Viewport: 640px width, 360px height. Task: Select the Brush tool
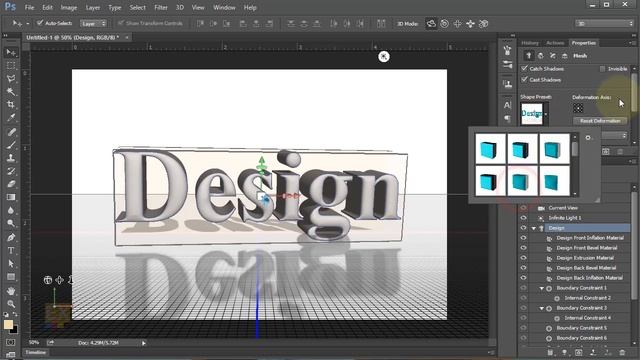11,144
